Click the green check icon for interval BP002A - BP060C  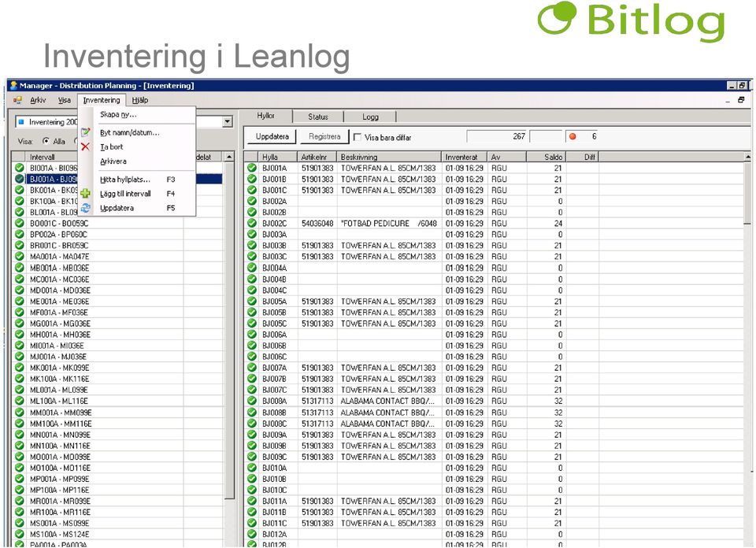pyautogui.click(x=19, y=234)
